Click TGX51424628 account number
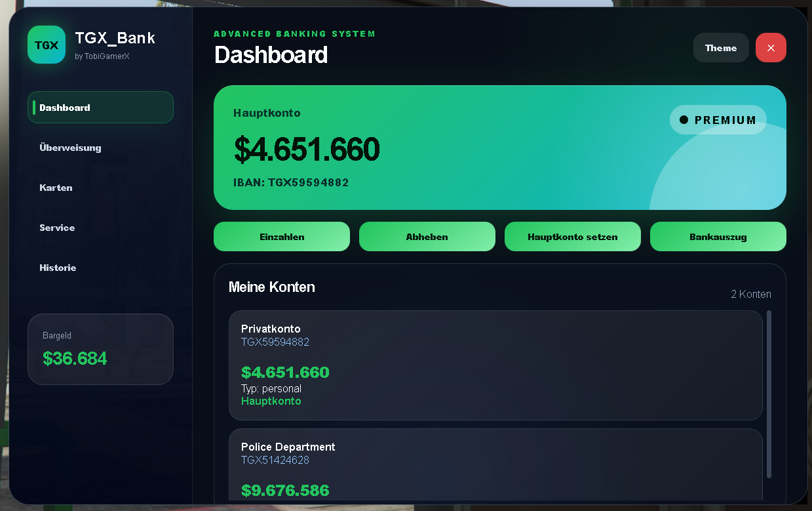812x511 pixels. click(275, 460)
